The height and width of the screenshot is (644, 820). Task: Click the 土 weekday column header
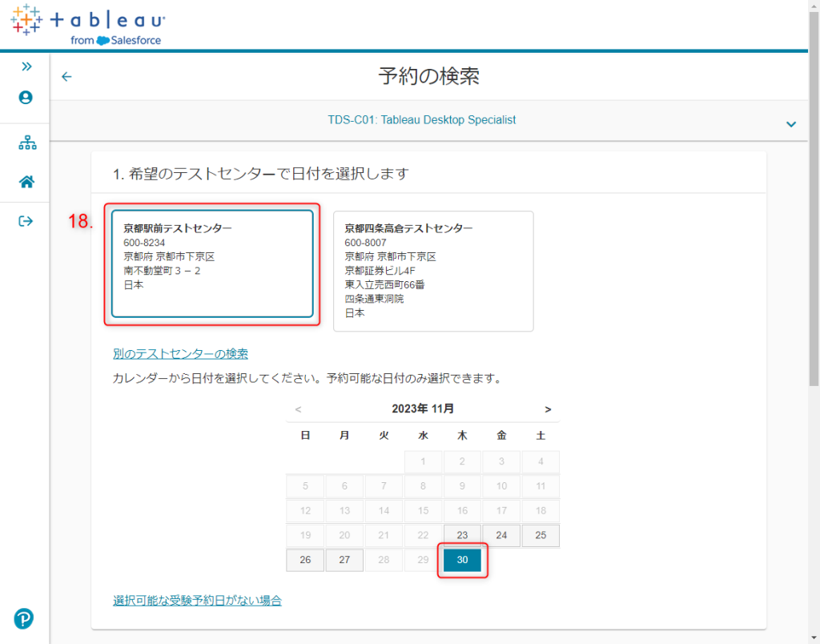click(x=541, y=435)
